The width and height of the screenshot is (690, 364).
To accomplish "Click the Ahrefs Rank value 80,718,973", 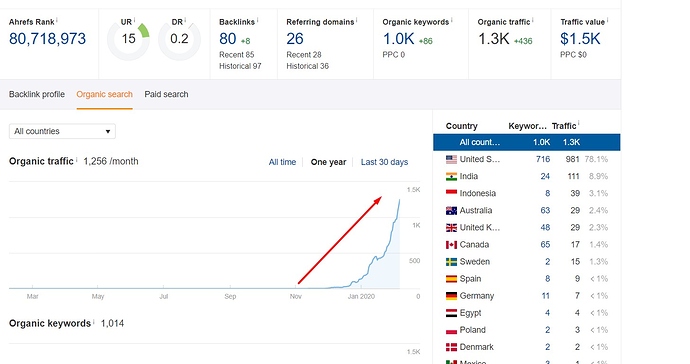I will 48,39.
